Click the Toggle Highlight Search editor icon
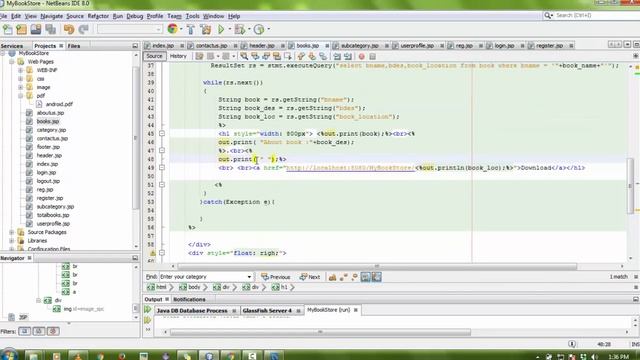640x360 pixels. coord(277,56)
